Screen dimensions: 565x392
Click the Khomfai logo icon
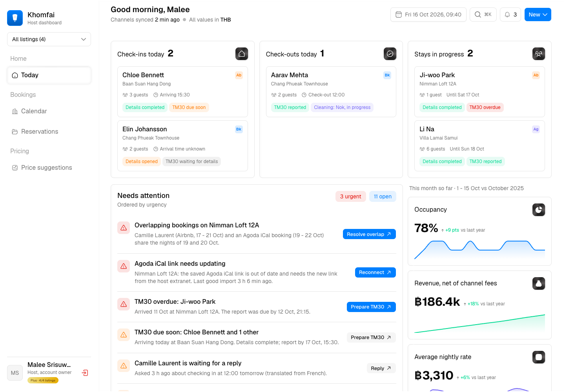[x=15, y=18]
